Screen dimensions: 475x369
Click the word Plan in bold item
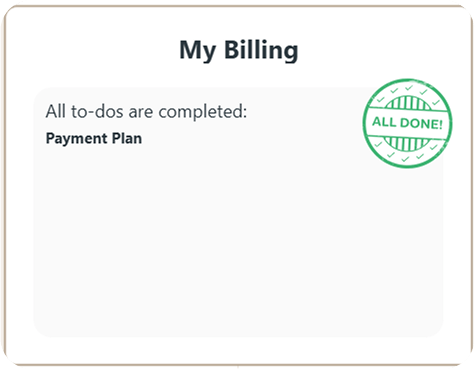click(x=127, y=138)
